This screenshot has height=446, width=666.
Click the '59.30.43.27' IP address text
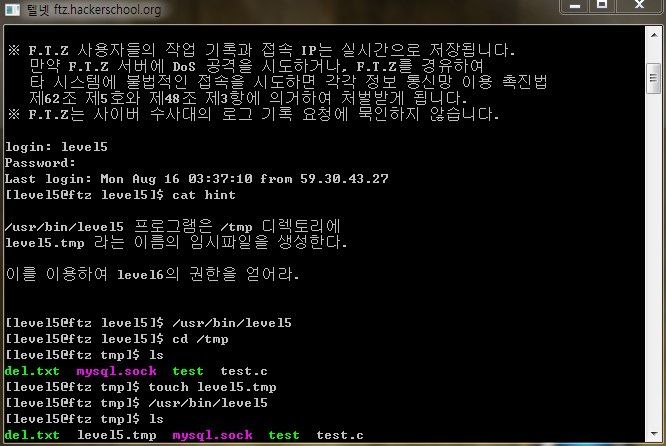(x=344, y=179)
